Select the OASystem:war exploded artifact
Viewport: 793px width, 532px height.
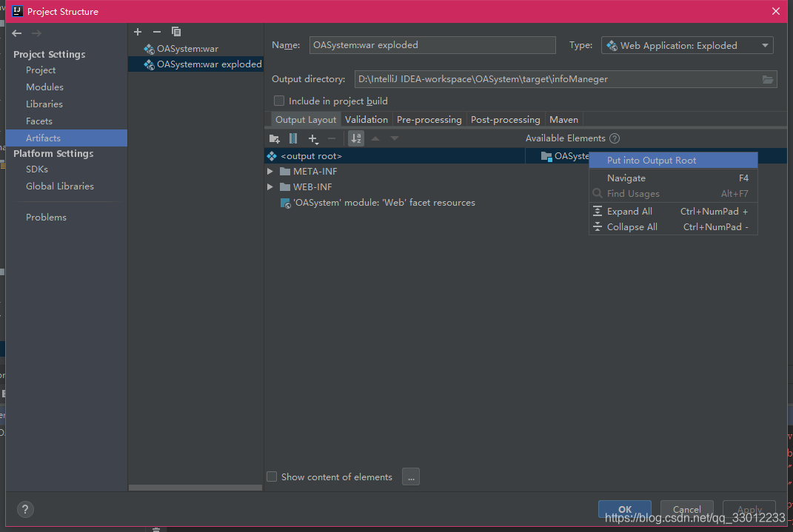[x=195, y=64]
